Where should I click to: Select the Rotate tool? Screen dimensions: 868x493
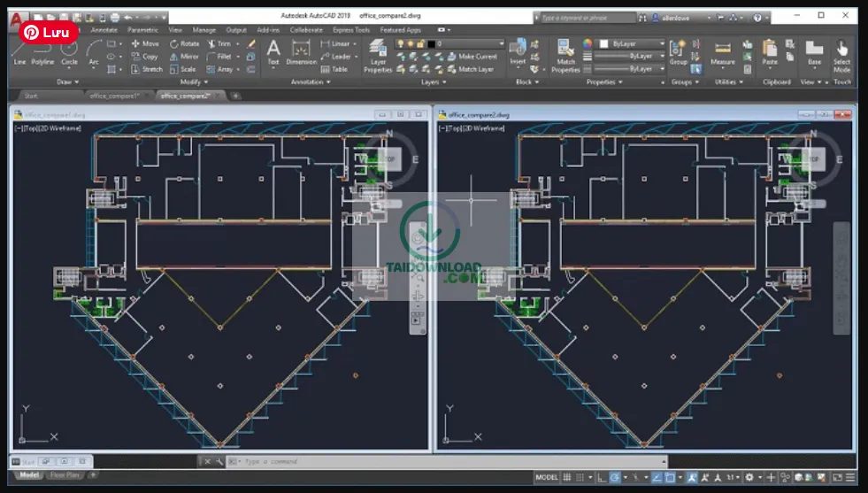[185, 43]
